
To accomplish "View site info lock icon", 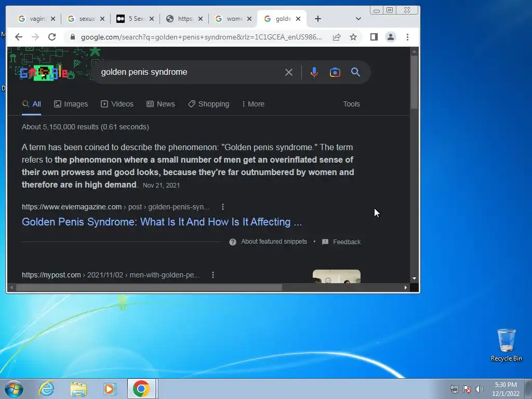I will pyautogui.click(x=72, y=37).
